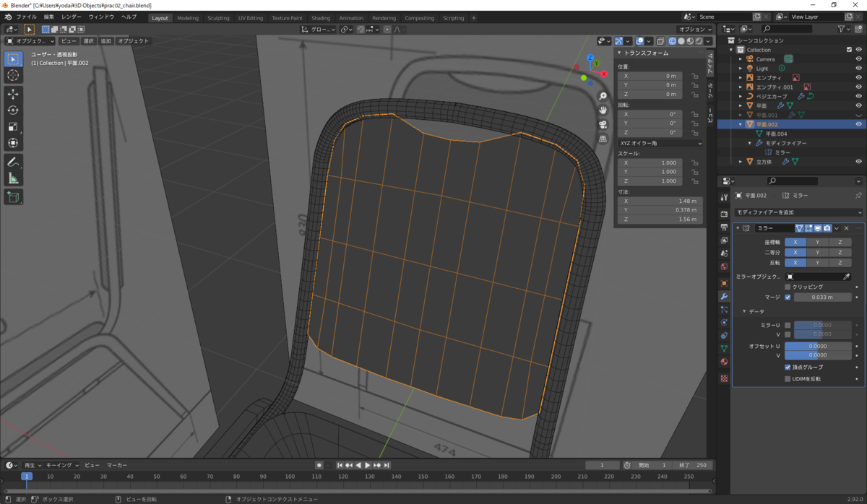Switch to the Sculpting workspace tab
The height and width of the screenshot is (504, 867).
pyautogui.click(x=218, y=18)
